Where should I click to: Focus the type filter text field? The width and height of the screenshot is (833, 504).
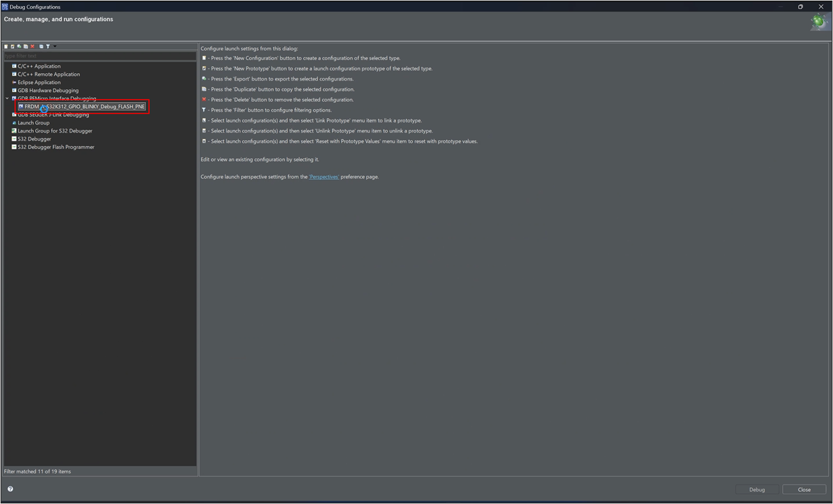(x=100, y=56)
